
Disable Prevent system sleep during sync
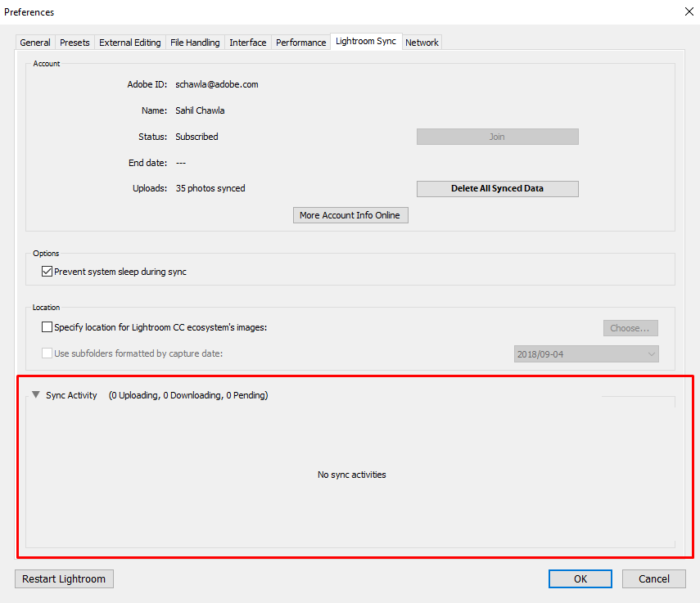pyautogui.click(x=47, y=271)
